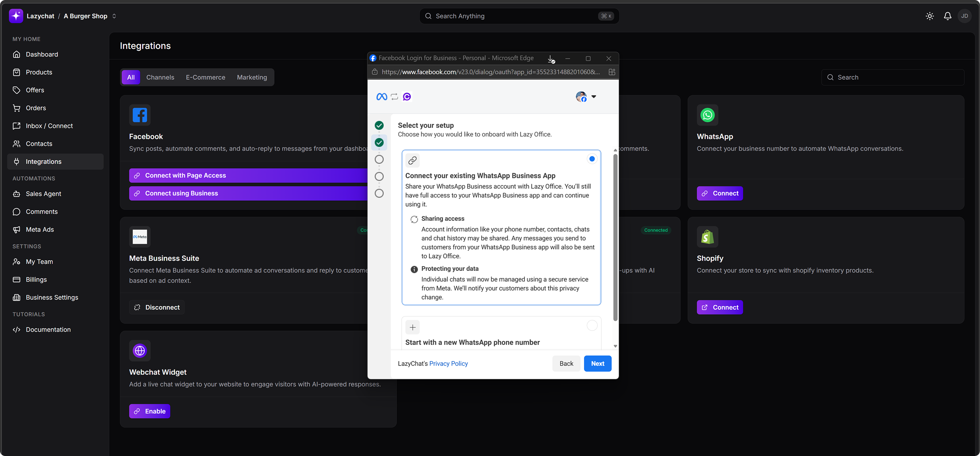Click the WhatsApp integration icon
This screenshot has width=980, height=456.
tap(707, 115)
